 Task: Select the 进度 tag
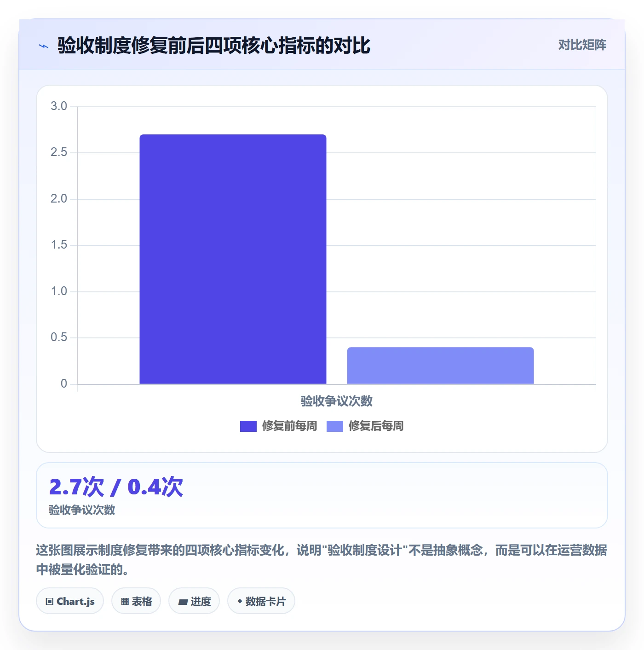[194, 601]
